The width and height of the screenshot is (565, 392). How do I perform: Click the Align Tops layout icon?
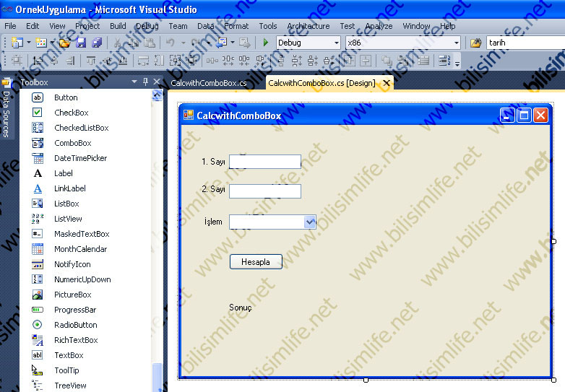(x=91, y=60)
